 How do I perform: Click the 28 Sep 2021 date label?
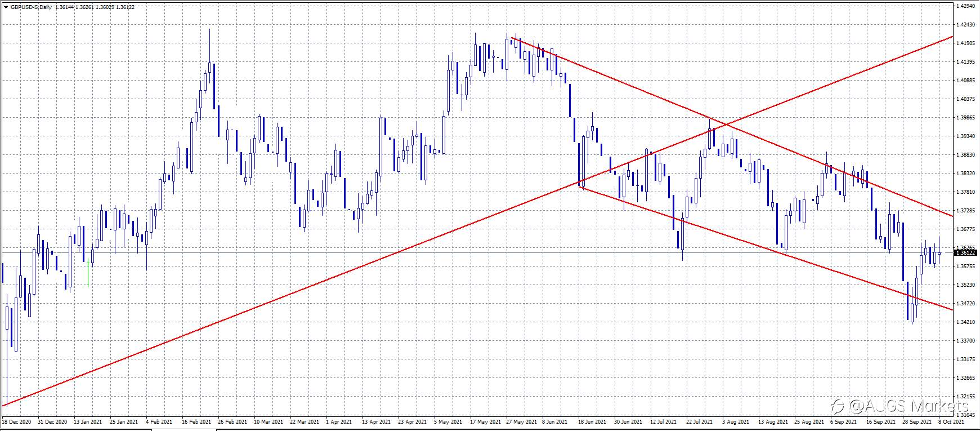tap(917, 421)
